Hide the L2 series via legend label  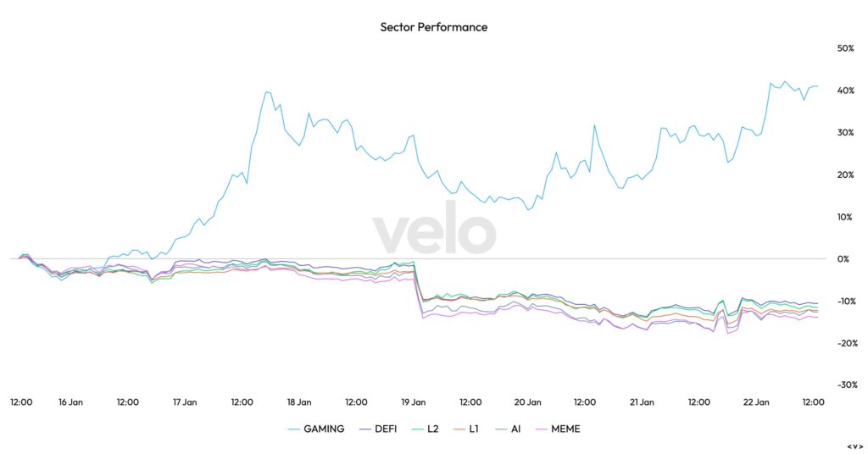tap(432, 429)
